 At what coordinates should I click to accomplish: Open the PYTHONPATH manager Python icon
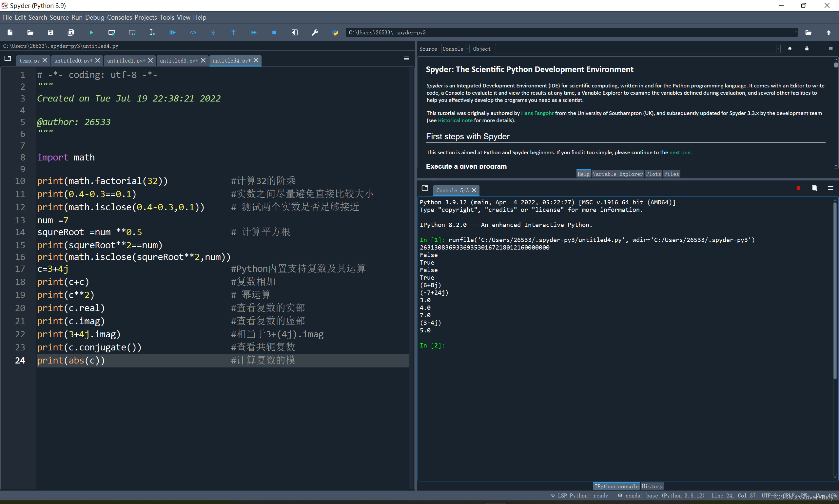click(335, 33)
